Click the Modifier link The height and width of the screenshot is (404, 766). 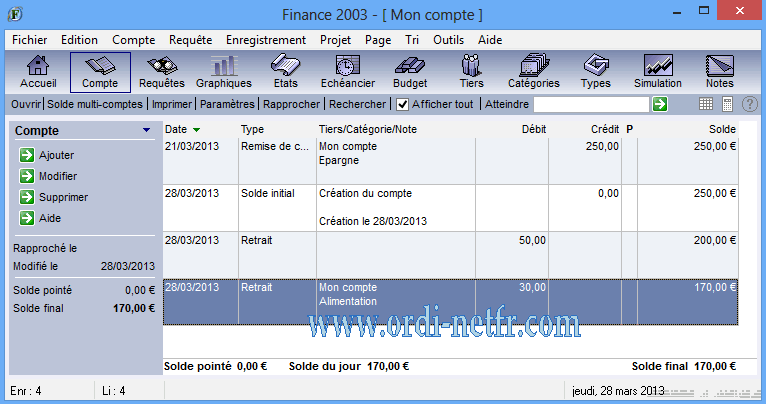tap(58, 176)
